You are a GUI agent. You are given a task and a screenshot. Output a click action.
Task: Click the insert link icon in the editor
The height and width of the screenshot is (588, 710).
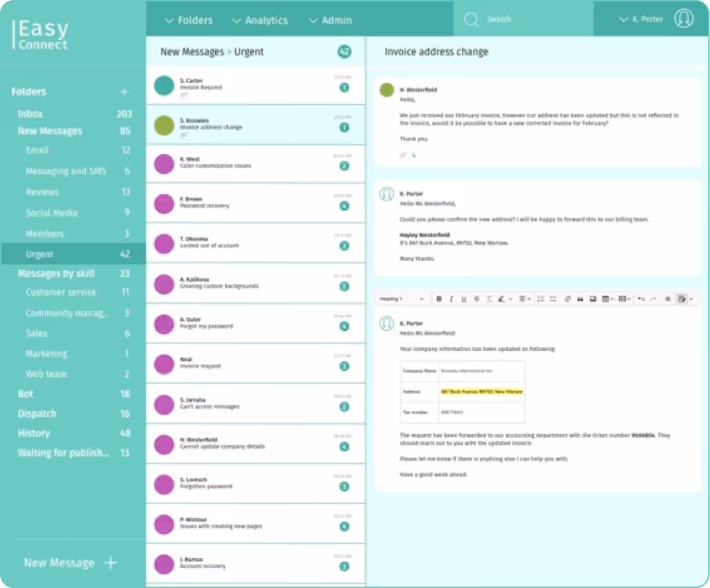coord(567,299)
